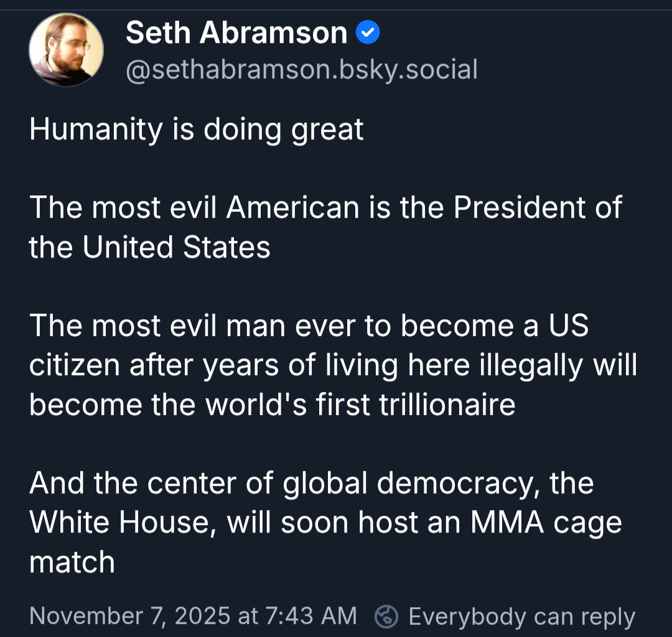Click the time '7:43 AM' in the timestamp
Image resolution: width=672 pixels, height=637 pixels.
coord(311,616)
